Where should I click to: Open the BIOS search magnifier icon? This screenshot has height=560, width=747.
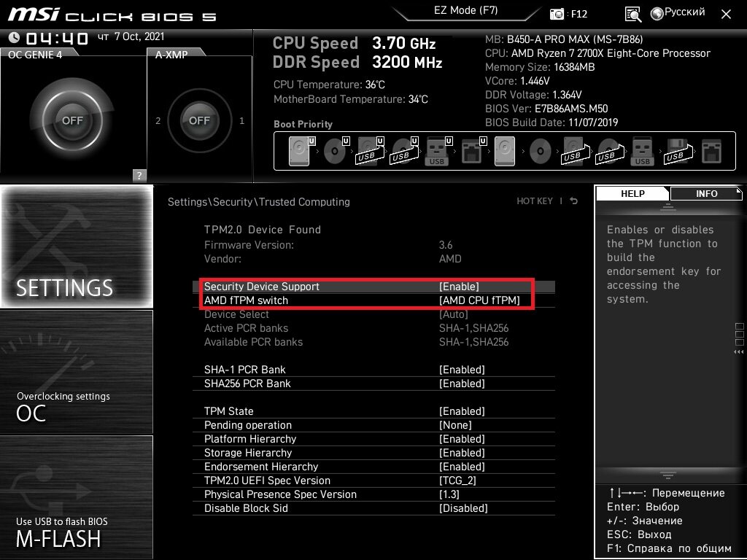(632, 15)
